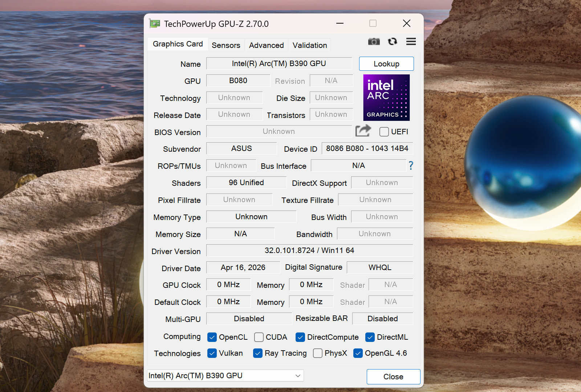Toggle the DirectCompute checkbox

(300, 337)
